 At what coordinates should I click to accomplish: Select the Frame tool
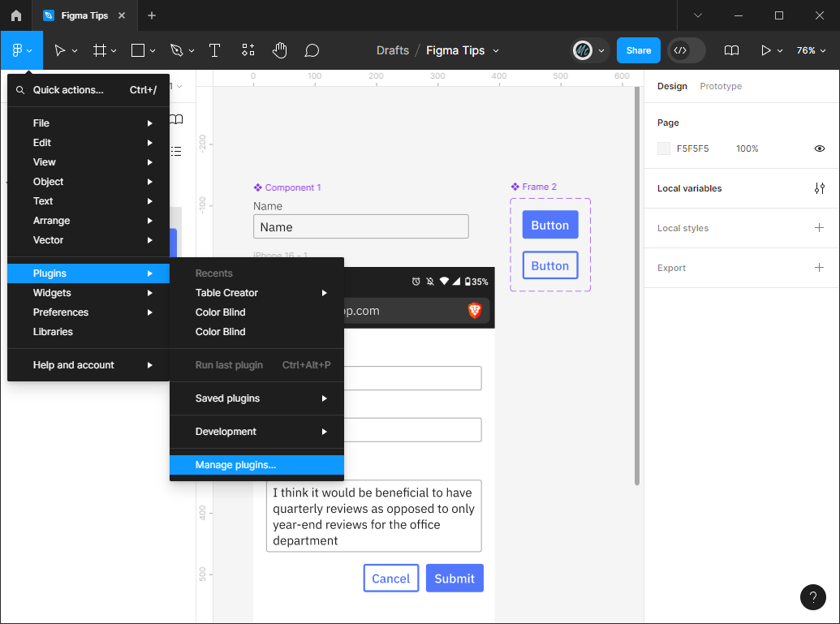99,50
